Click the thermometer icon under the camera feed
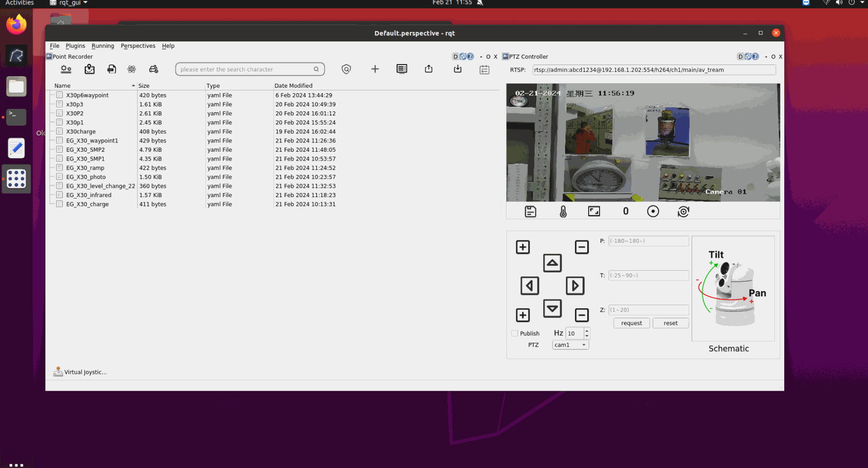The width and height of the screenshot is (868, 468). click(563, 212)
